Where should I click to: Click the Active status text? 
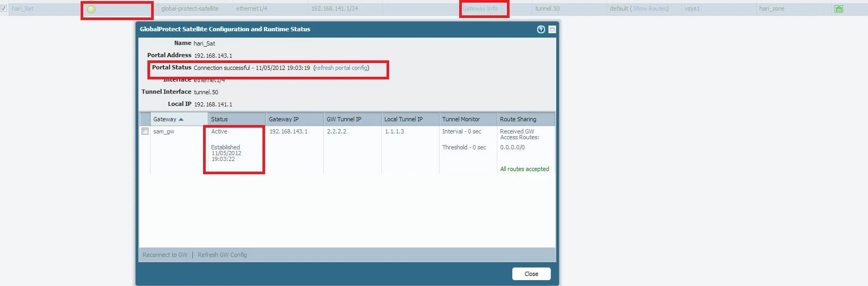point(219,131)
